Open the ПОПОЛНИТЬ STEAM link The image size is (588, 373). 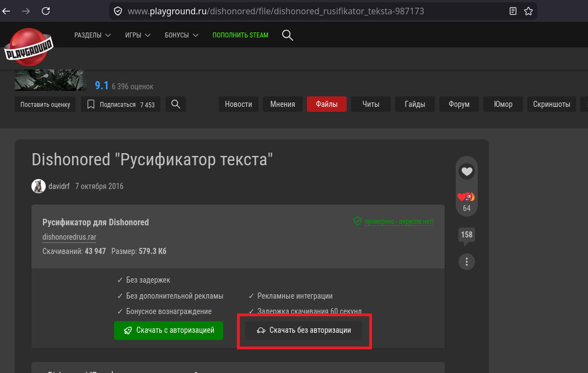[240, 35]
